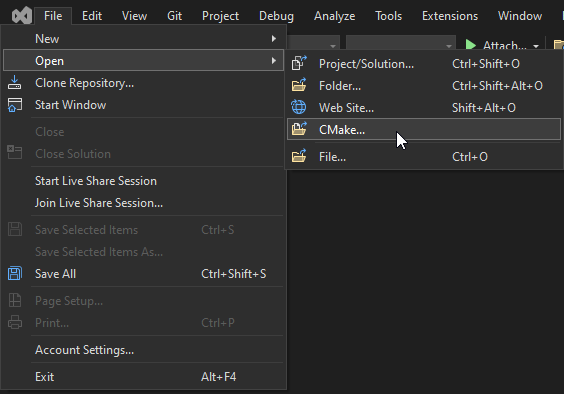Choose Exit from the File menu
564x394 pixels.
(x=143, y=376)
